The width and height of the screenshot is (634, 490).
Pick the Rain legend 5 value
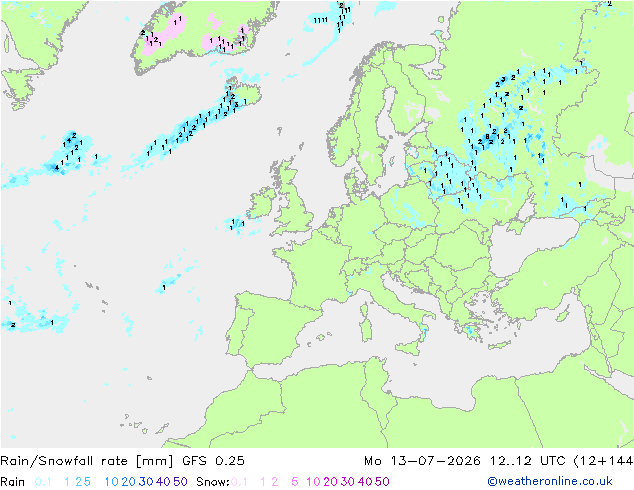tap(87, 482)
